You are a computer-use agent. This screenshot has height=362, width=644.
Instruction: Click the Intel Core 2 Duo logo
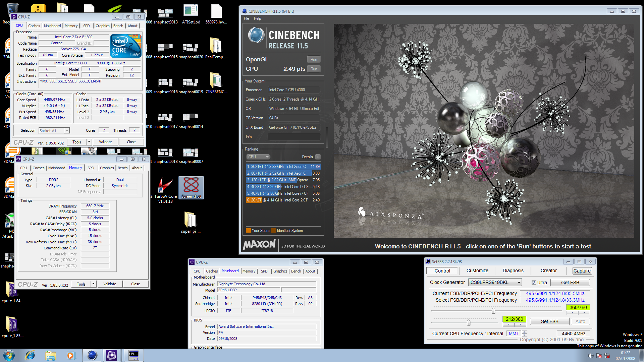pyautogui.click(x=126, y=46)
